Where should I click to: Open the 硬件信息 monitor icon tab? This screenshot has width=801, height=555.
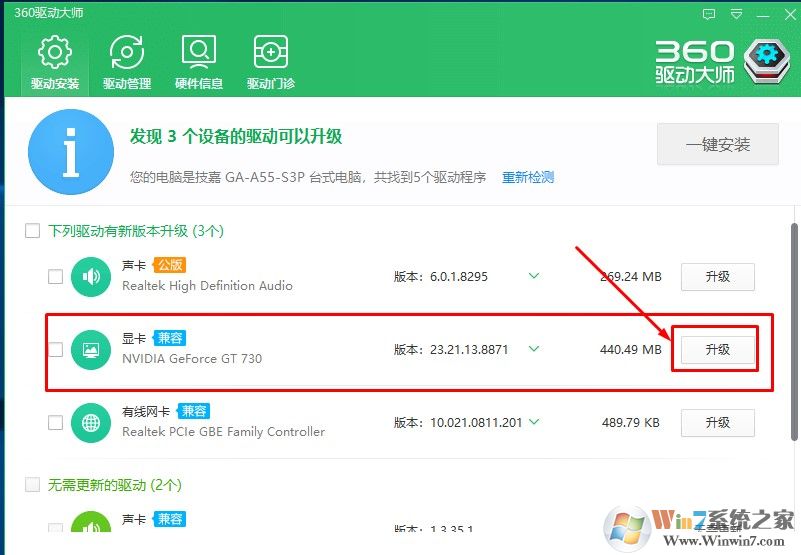tap(199, 62)
